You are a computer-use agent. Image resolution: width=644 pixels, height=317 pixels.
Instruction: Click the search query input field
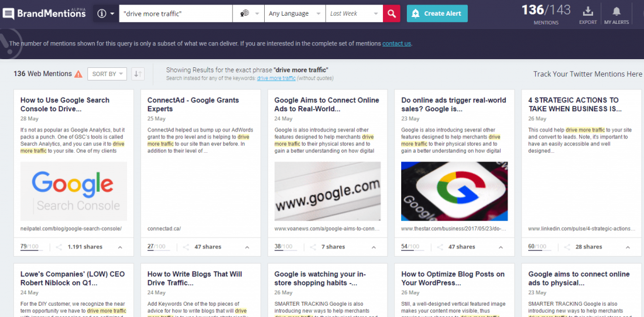click(x=175, y=13)
